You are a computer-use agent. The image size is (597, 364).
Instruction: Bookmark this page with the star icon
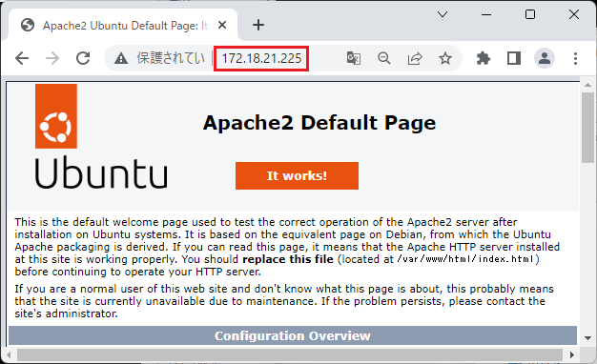(445, 58)
